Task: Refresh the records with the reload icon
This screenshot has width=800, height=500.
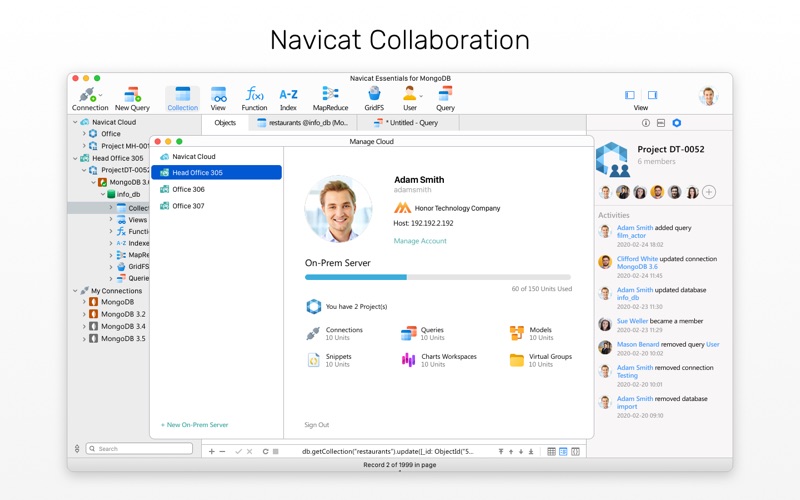Action: [265, 452]
